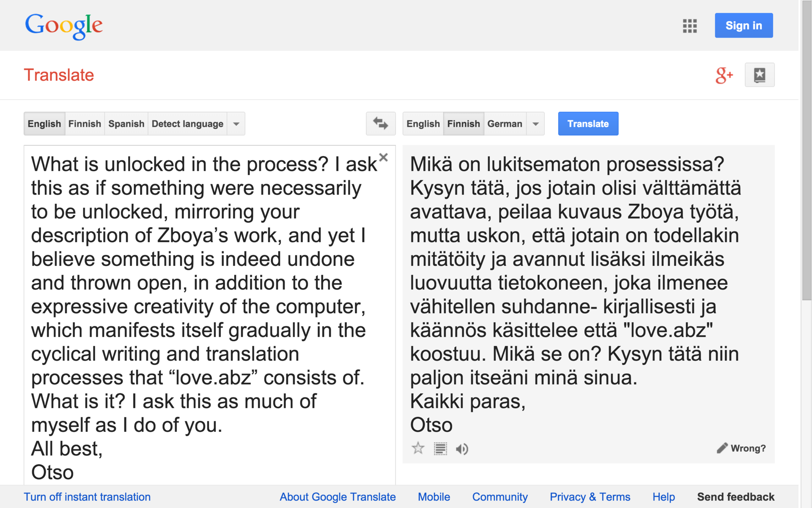Click the page vertical scrollbar
Viewport: 812px width, 508px height.
coord(806,169)
